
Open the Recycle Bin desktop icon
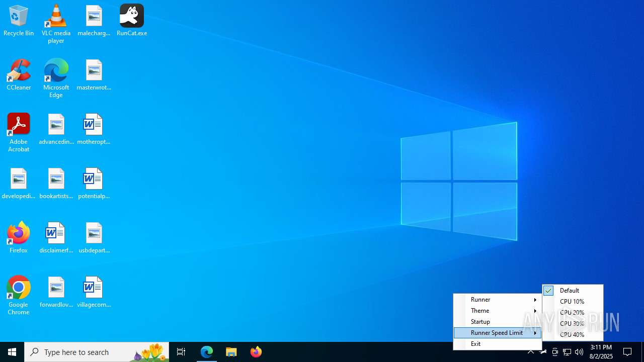pos(19,21)
